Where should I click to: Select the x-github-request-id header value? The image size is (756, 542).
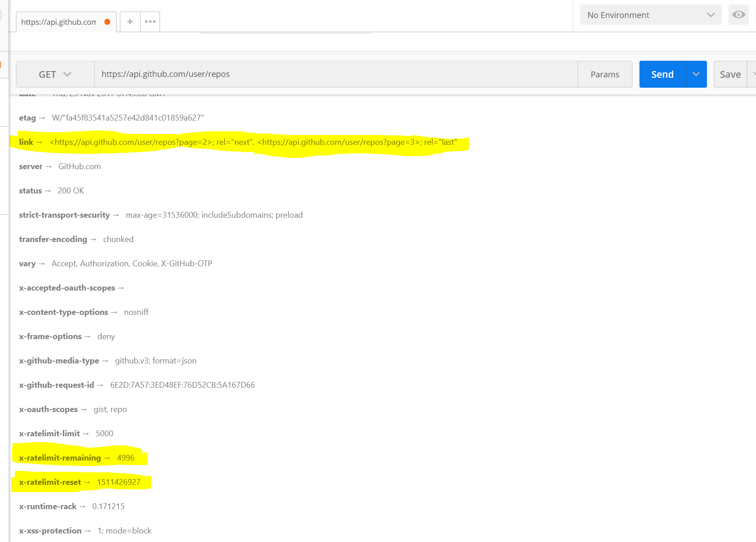tap(183, 385)
